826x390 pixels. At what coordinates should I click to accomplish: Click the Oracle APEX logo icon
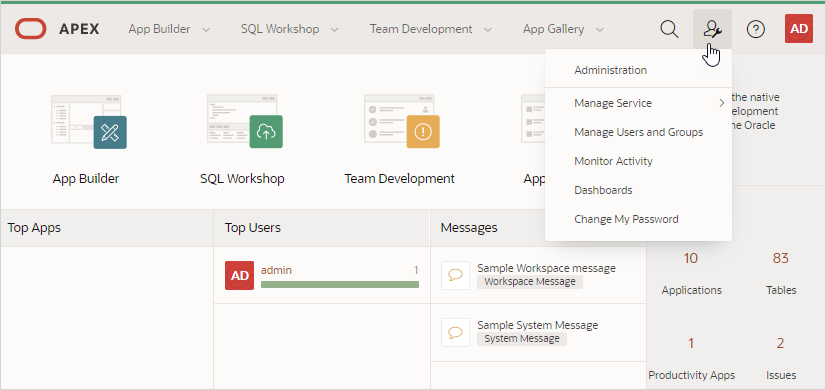30,29
